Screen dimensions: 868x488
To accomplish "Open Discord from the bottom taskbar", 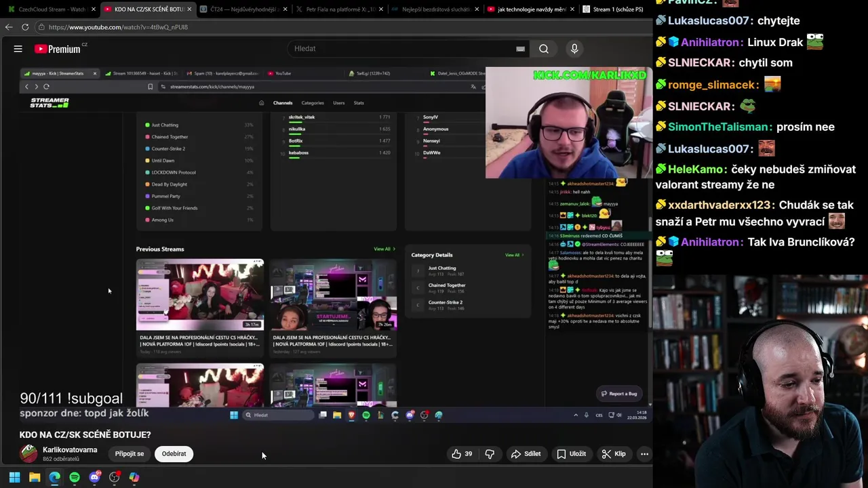I will (94, 477).
